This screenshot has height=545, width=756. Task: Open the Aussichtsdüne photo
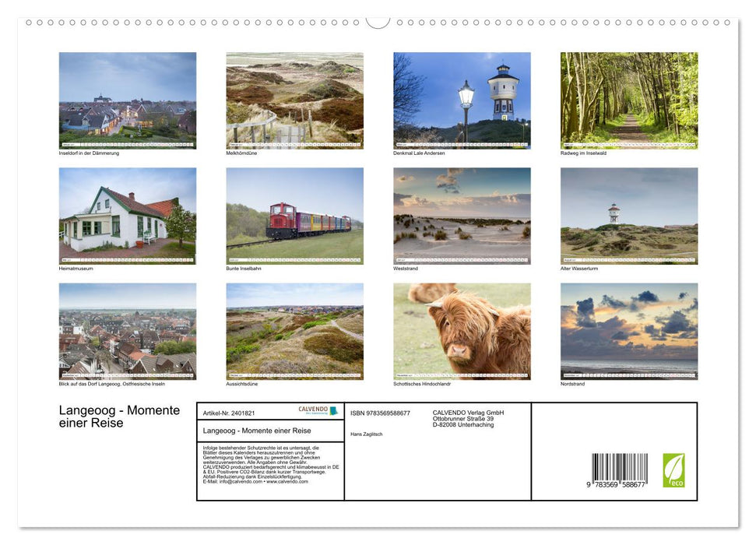[x=294, y=332]
